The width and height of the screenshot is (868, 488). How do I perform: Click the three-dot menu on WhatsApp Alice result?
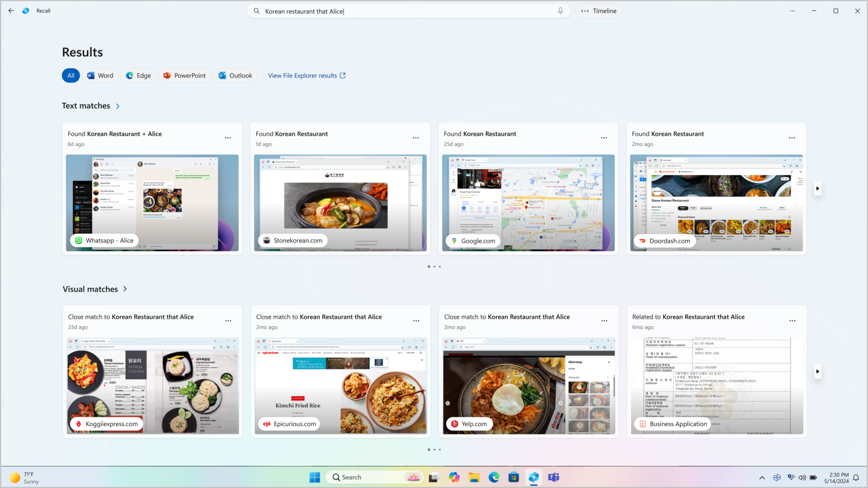coord(228,138)
